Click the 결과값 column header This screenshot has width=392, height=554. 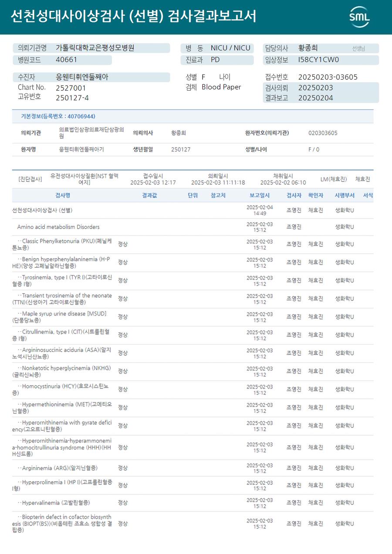(149, 196)
